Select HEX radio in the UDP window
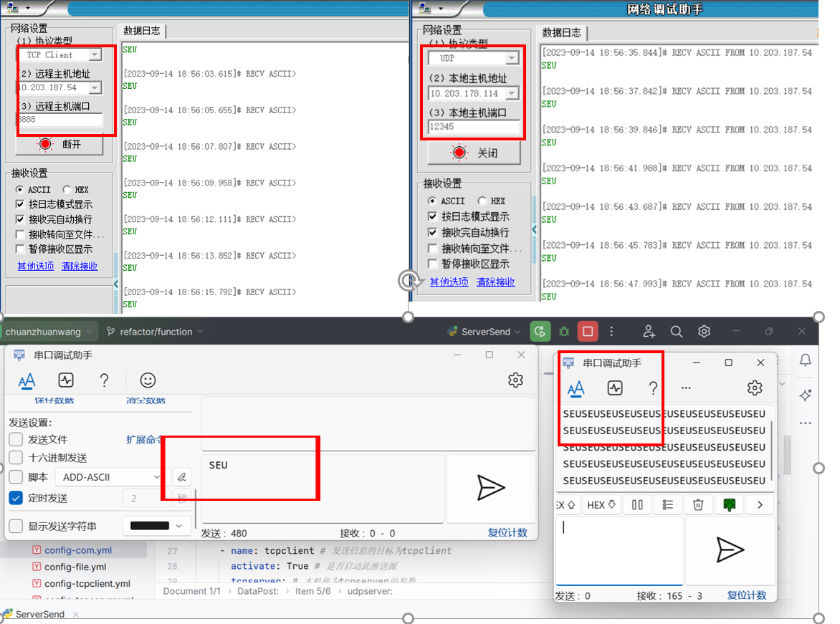 coord(482,201)
